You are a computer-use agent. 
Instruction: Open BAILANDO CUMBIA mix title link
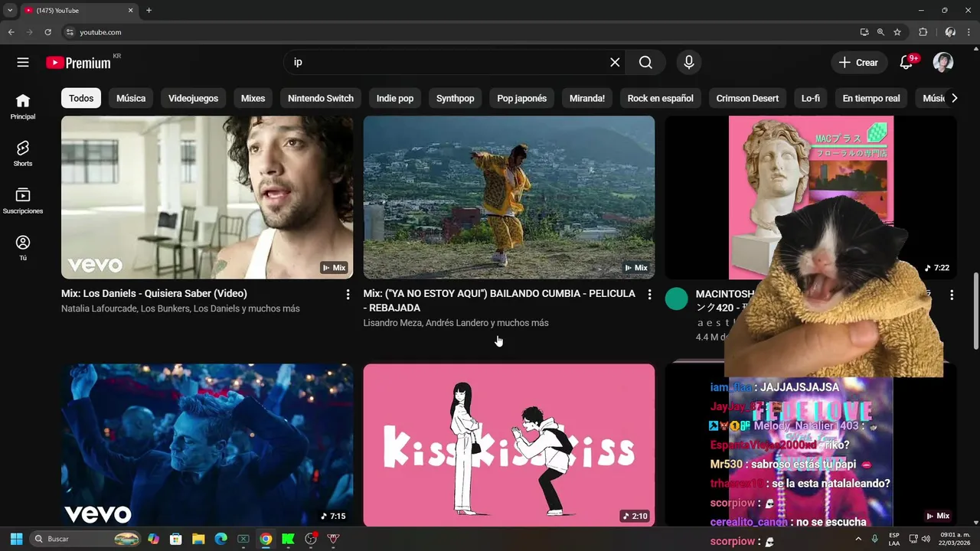(499, 300)
